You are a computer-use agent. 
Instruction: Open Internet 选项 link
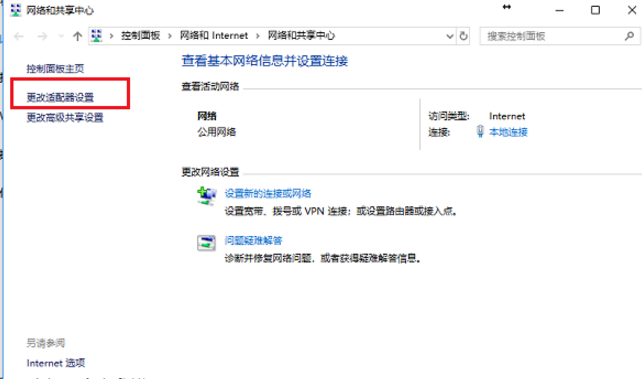pos(56,363)
